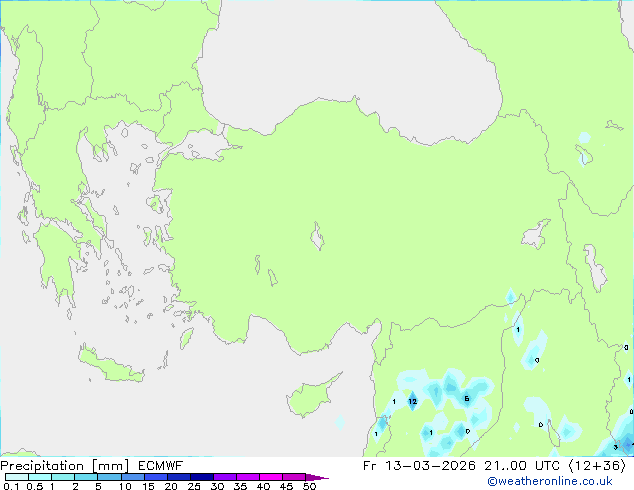The image size is (634, 490).
Task: Click the '(12+36)' forecast run text
Action: [x=597, y=466]
